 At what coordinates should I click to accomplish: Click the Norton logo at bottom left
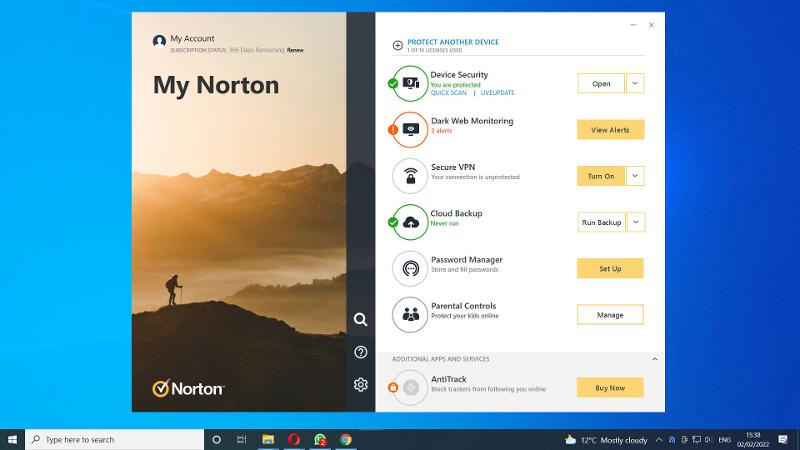click(188, 388)
